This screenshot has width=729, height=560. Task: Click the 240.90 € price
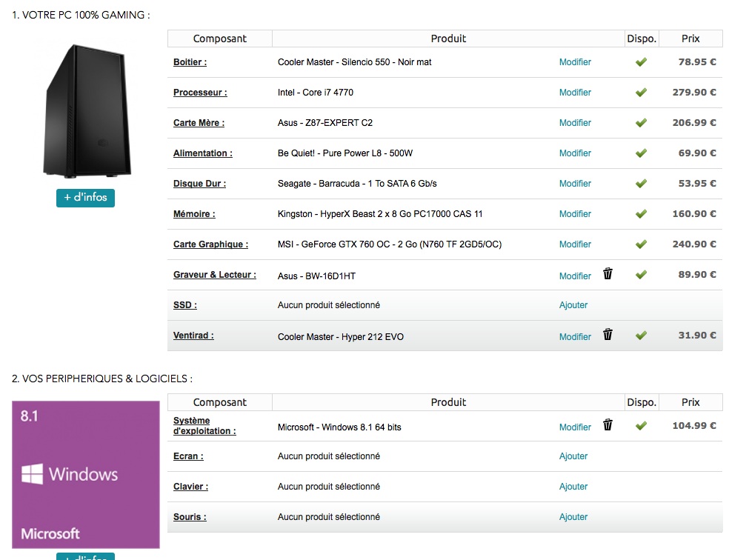tap(694, 244)
